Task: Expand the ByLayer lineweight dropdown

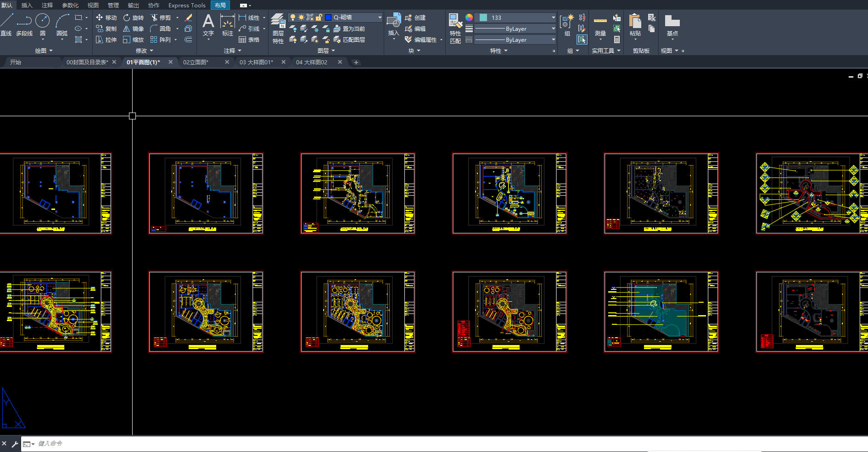Action: coord(553,28)
